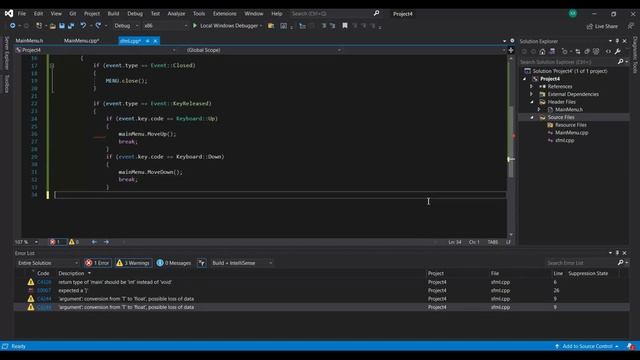Screen dimensions: 640x360
Task: Start the Local Windows Debugger
Action: [x=227, y=26]
